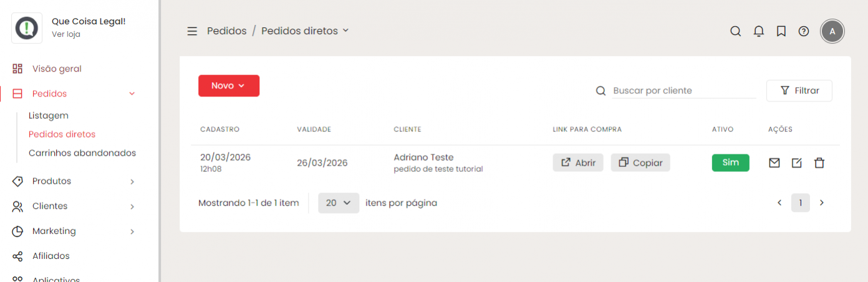Click the Filtrar button
This screenshot has width=868, height=282.
(799, 91)
